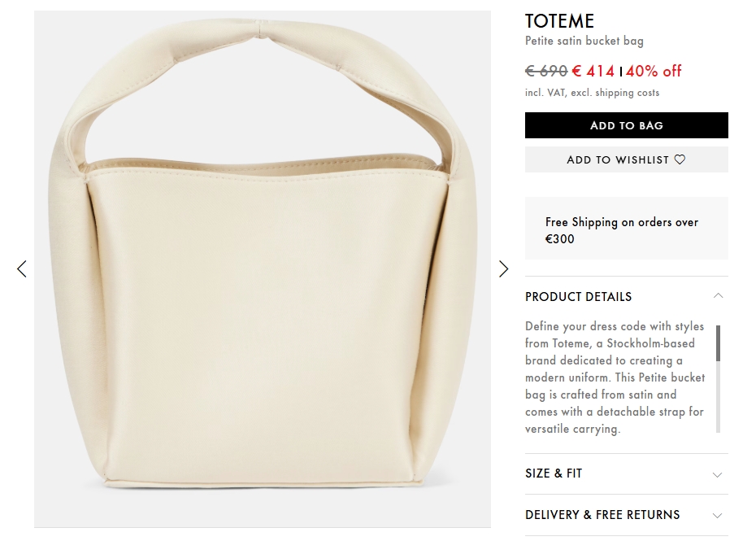This screenshot has width=756, height=541.
Task: Click the cream bucket bag product image
Action: [263, 268]
